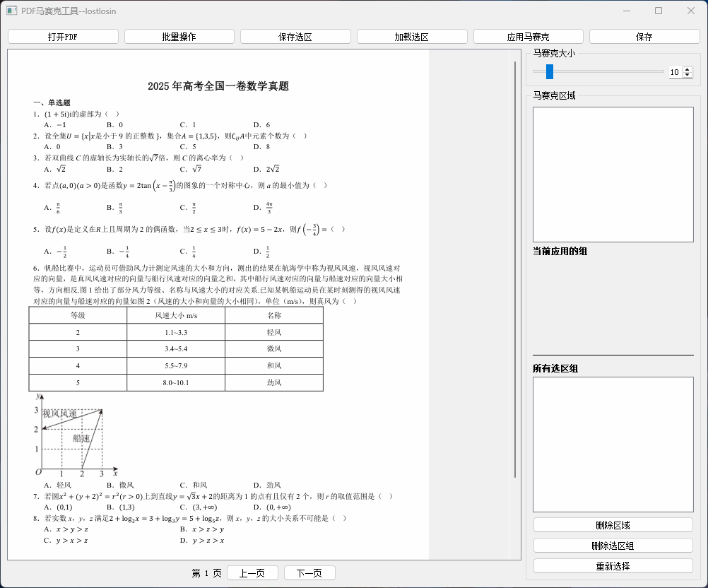The image size is (708, 588).
Task: Go to next page with 下一页
Action: click(x=309, y=572)
